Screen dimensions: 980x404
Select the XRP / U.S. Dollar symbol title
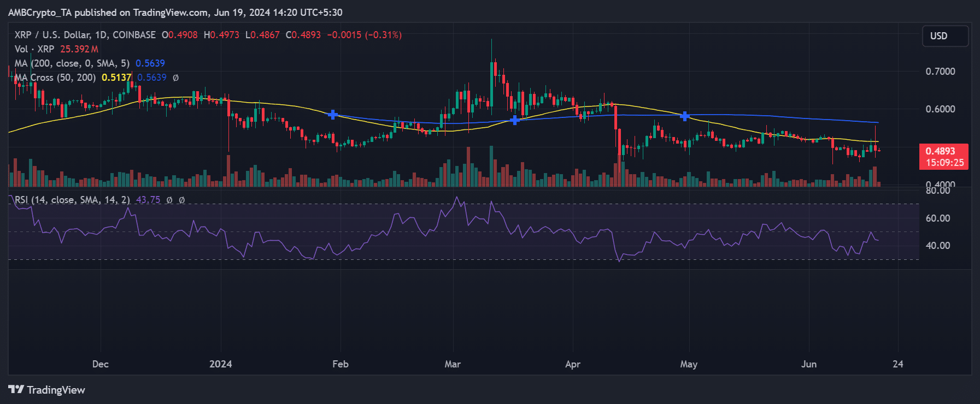(x=85, y=35)
